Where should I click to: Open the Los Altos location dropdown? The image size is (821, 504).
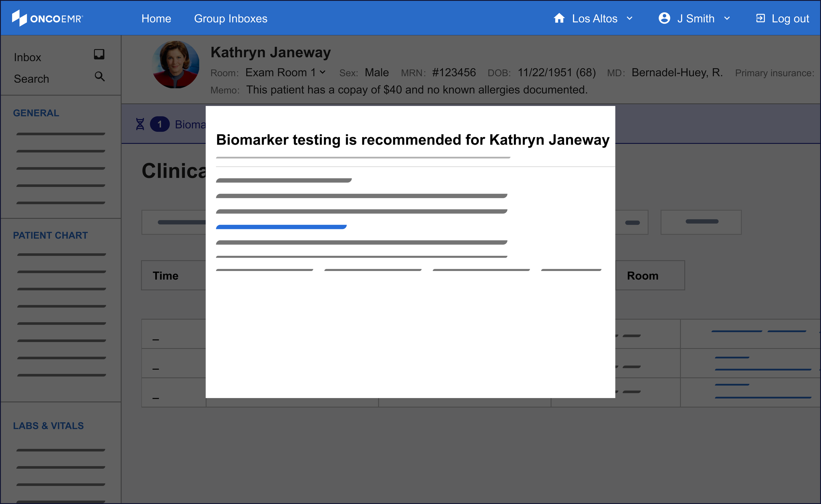click(630, 18)
